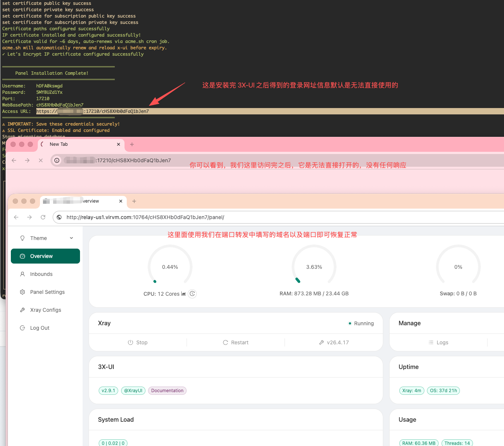Click the v2.9.1 version tag

click(108, 391)
